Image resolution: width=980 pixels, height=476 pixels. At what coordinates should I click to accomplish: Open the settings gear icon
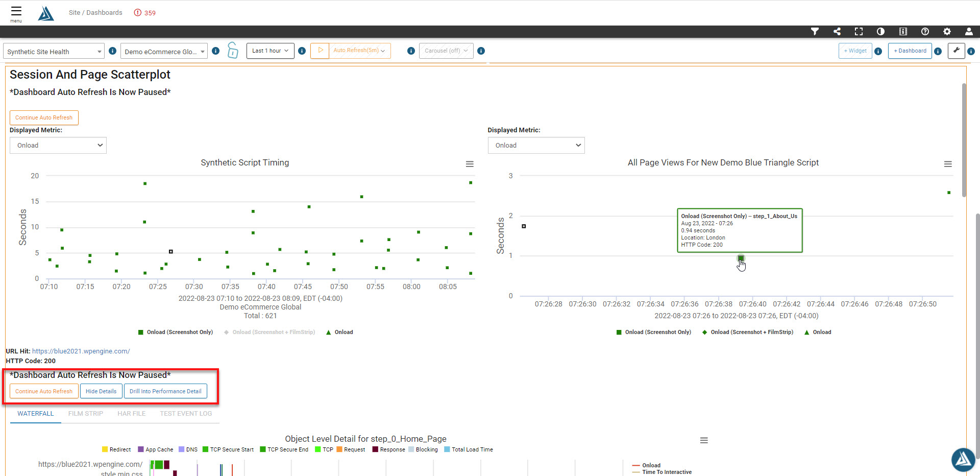coord(947,32)
